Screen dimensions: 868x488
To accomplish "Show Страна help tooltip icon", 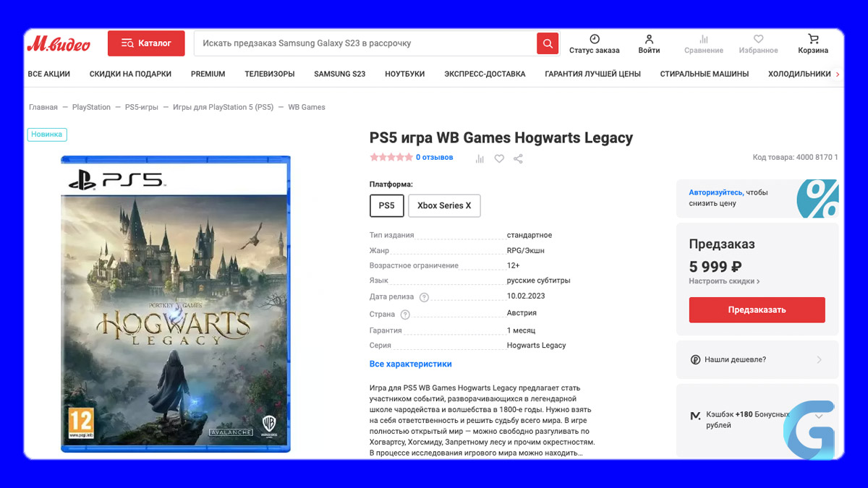I will pos(405,314).
